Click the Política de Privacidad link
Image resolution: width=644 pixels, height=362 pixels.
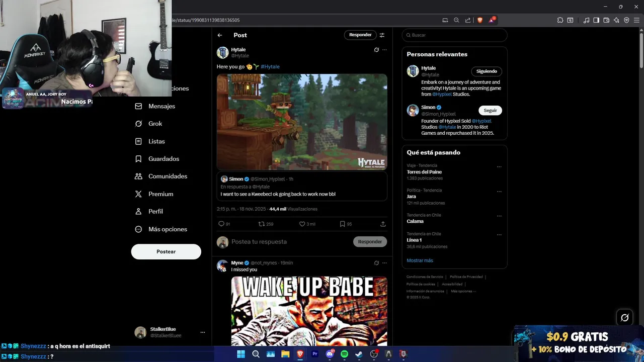pyautogui.click(x=466, y=277)
